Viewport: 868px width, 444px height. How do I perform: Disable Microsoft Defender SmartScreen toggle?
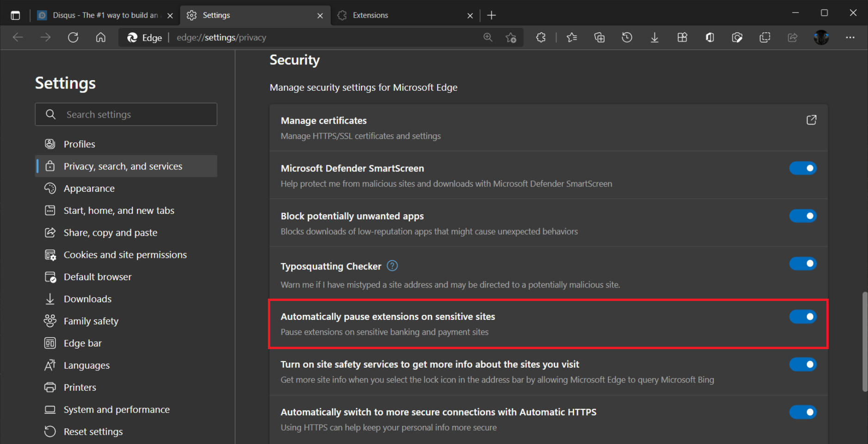[x=803, y=168]
